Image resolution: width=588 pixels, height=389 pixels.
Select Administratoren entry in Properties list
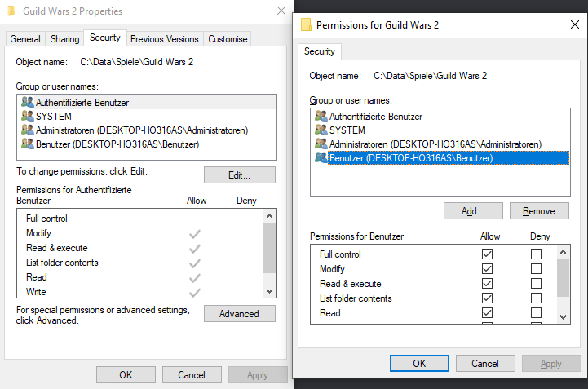(147, 130)
